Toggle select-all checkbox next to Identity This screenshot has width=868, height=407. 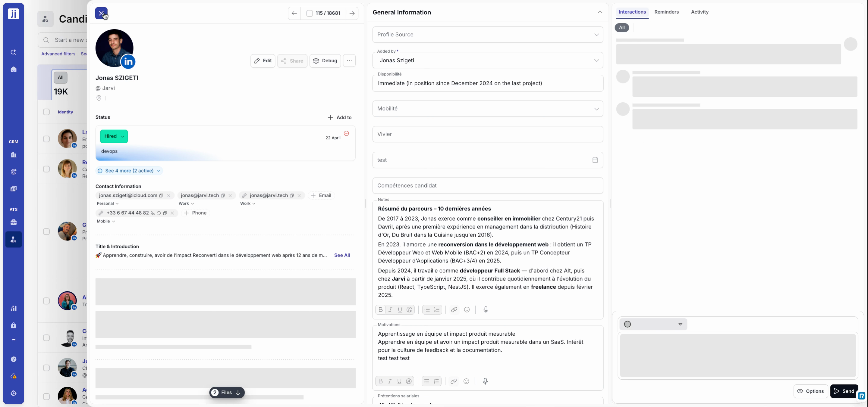[46, 112]
